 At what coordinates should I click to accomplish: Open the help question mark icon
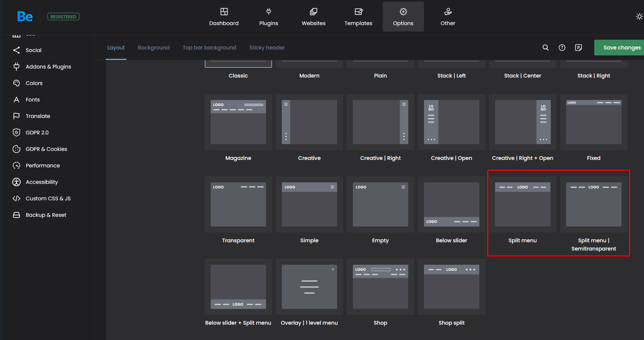[x=562, y=48]
